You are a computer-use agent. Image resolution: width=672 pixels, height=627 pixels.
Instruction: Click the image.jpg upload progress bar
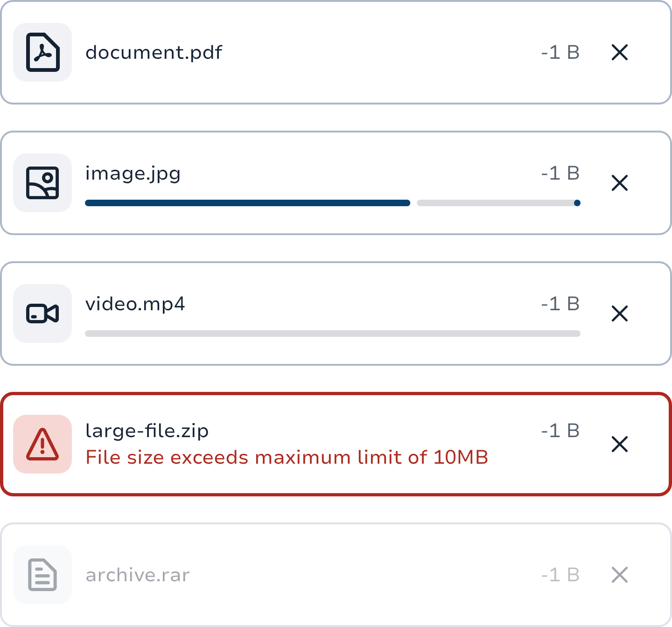[x=247, y=203]
